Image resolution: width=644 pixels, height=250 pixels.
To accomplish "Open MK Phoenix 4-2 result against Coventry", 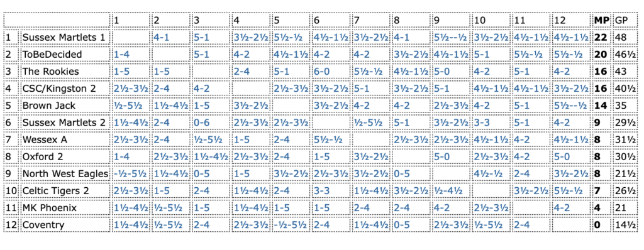I will point(562,208).
